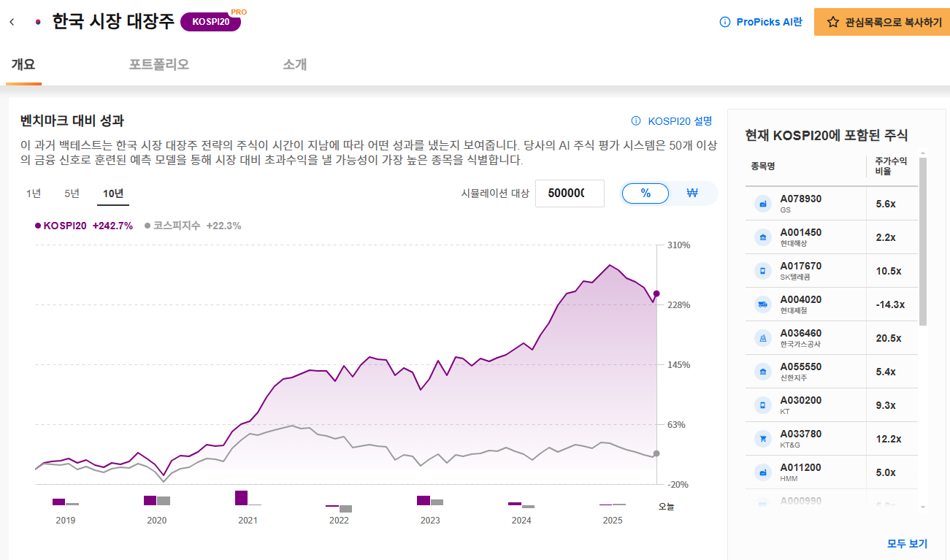Click the A030200 KT phone icon
Viewport: 950px width, 560px height.
[763, 405]
